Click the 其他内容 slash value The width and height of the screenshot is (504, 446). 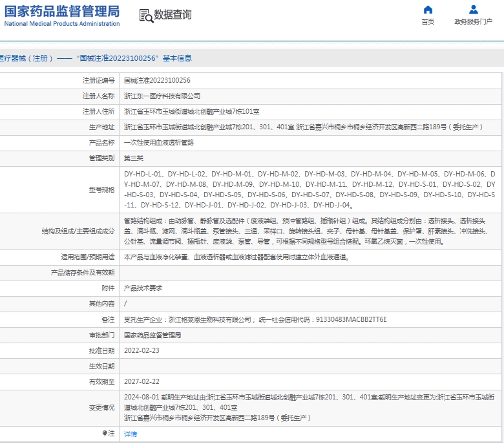[x=125, y=304]
